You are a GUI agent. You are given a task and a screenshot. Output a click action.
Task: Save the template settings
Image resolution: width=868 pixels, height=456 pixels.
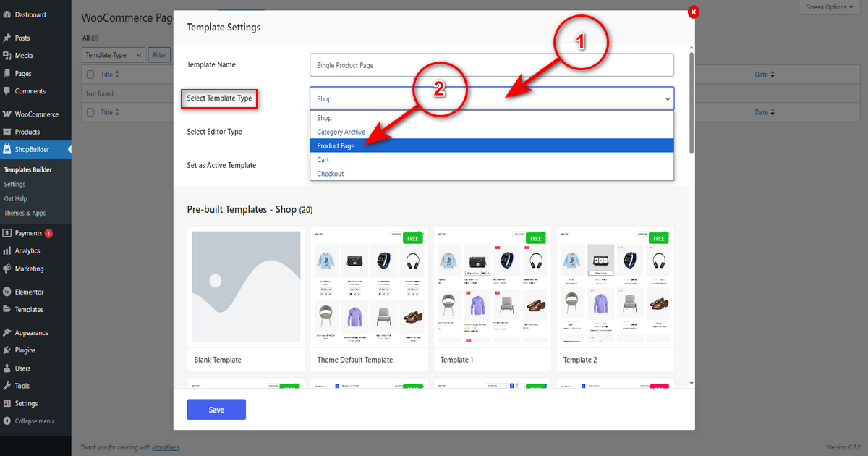point(216,410)
